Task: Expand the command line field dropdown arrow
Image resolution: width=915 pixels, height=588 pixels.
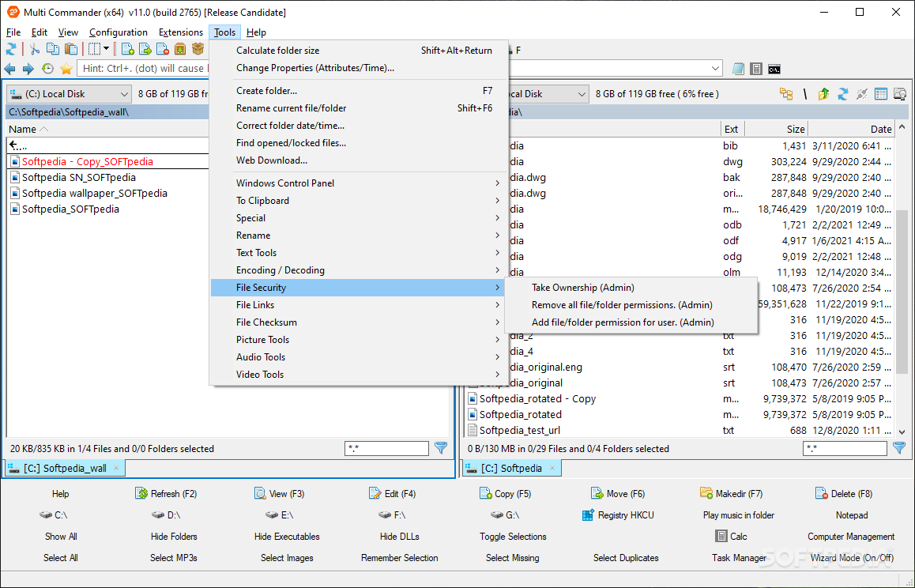Action: (x=715, y=68)
